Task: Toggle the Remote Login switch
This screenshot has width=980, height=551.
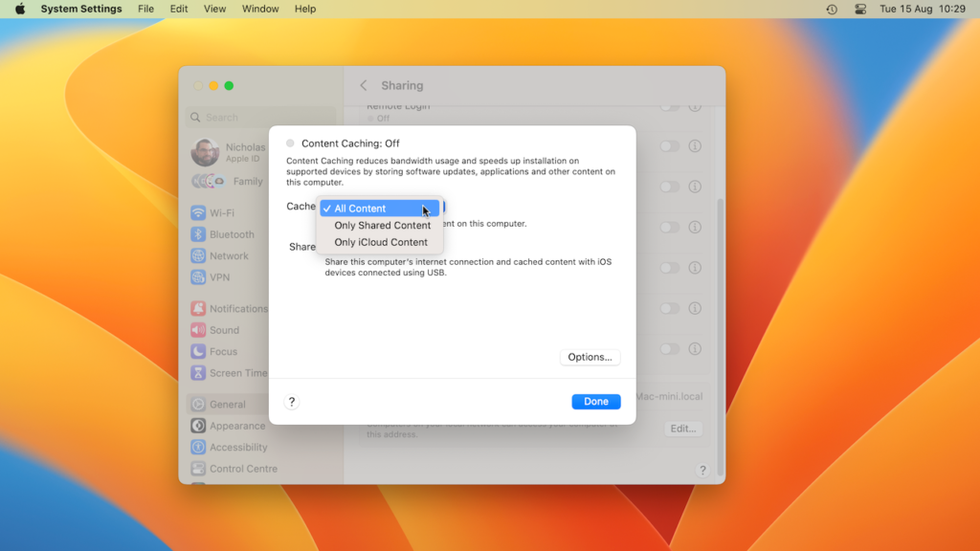Action: (670, 107)
